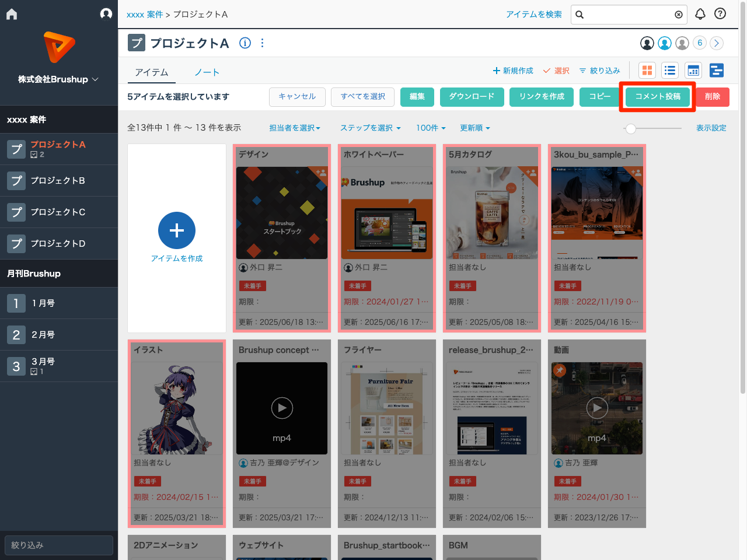Switch to the grid thumbnail view
Screen dimensions: 747x560
tap(647, 71)
